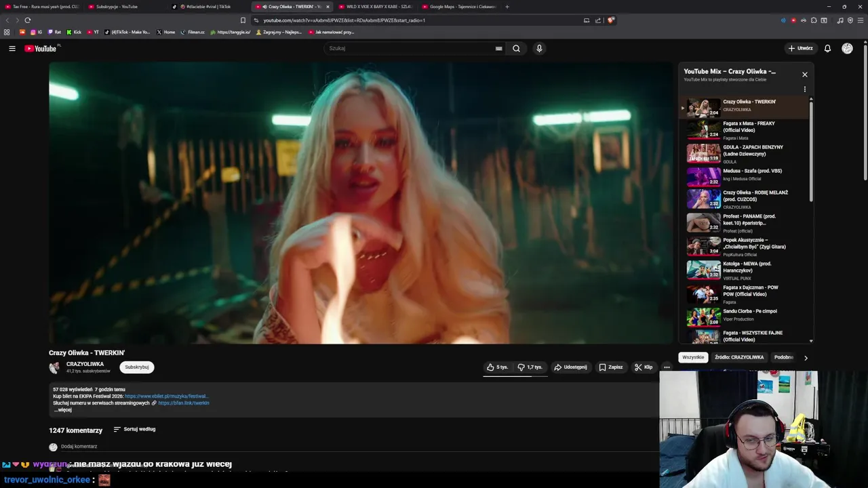Switch to WILD X VKIE X BARY tab

click(x=376, y=7)
